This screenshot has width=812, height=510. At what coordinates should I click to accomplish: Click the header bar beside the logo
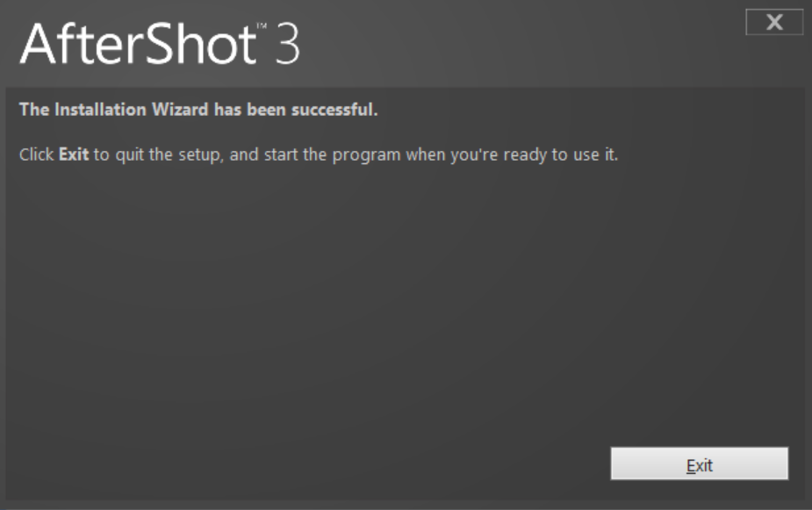tap(518, 44)
